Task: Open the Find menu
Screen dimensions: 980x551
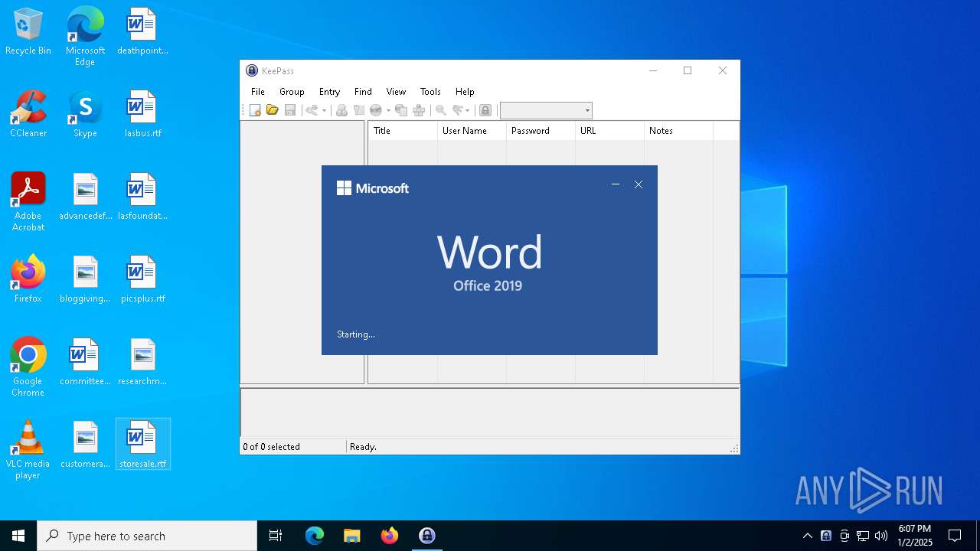Action: coord(363,91)
